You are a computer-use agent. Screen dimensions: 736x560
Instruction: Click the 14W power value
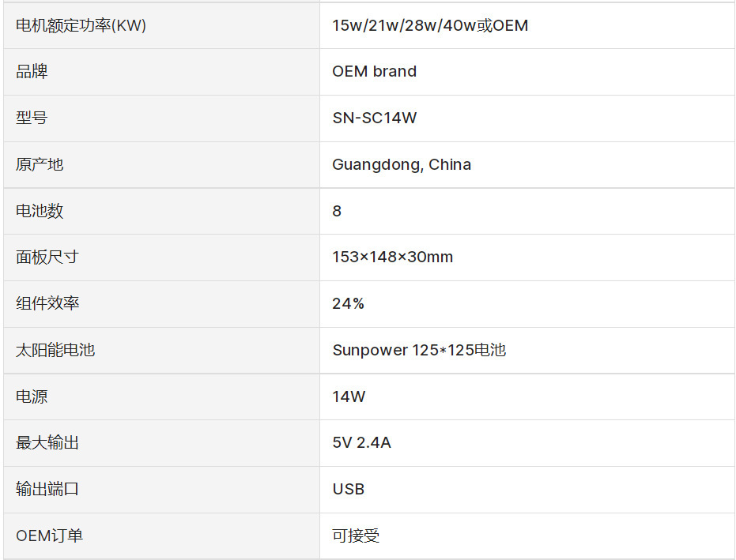pos(349,397)
